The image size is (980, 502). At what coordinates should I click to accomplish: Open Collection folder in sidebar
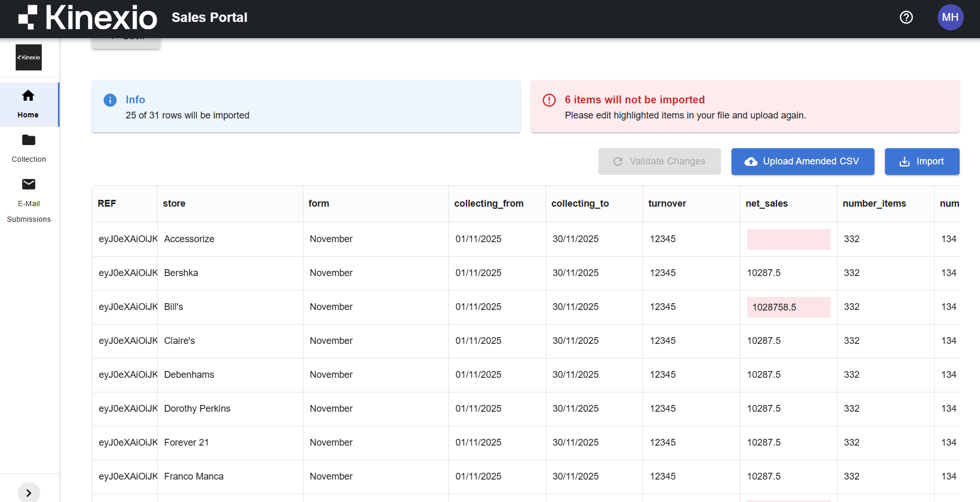pyautogui.click(x=29, y=148)
